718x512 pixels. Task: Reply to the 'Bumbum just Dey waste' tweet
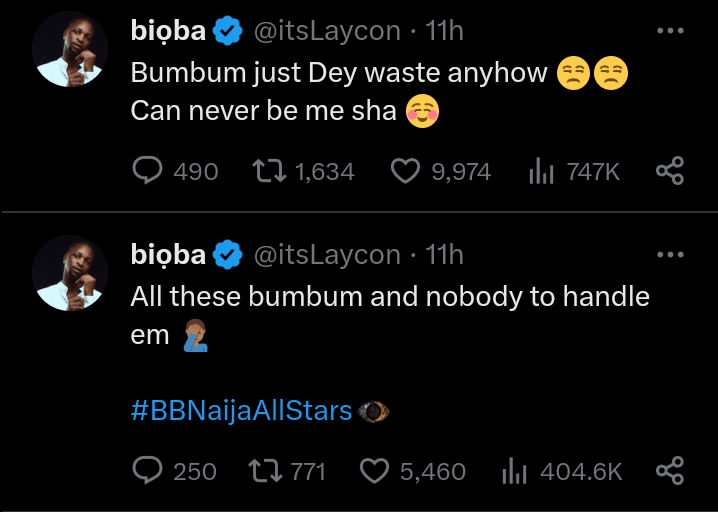(x=148, y=172)
